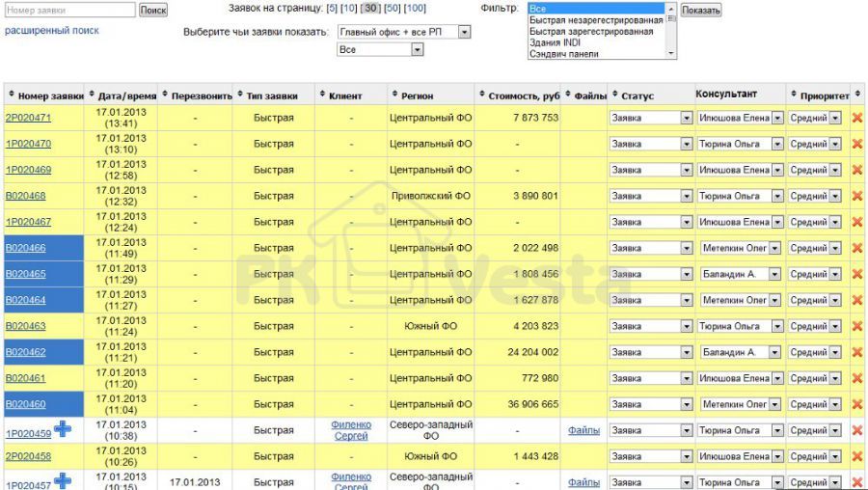This screenshot has width=868, height=490.
Task: Click the Номер заявки search field
Action: [x=69, y=10]
